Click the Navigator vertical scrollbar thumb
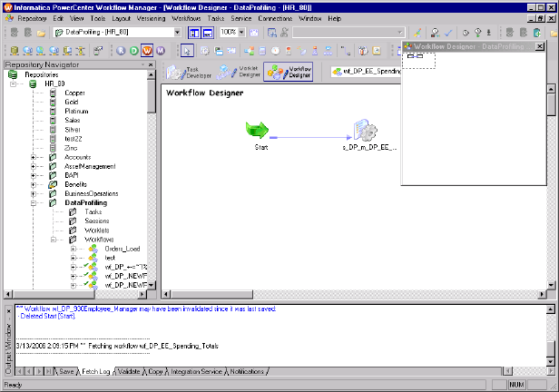Image resolution: width=559 pixels, height=392 pixels. point(152,96)
